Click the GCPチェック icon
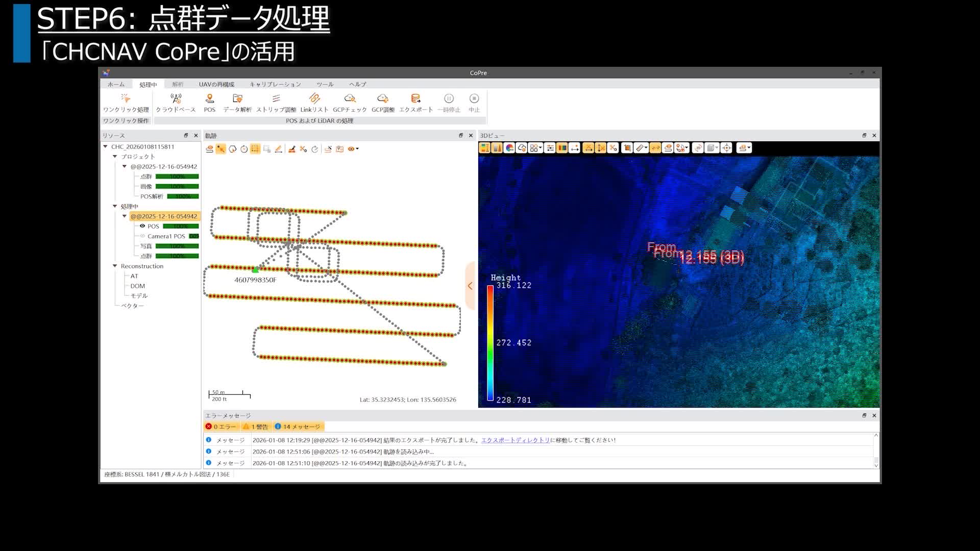 350,98
